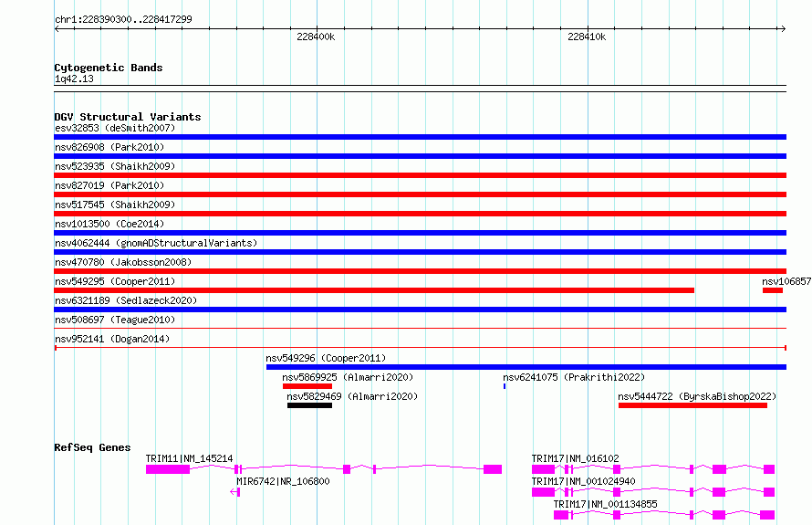Click the 1q42.13 cytoband label

(x=74, y=79)
